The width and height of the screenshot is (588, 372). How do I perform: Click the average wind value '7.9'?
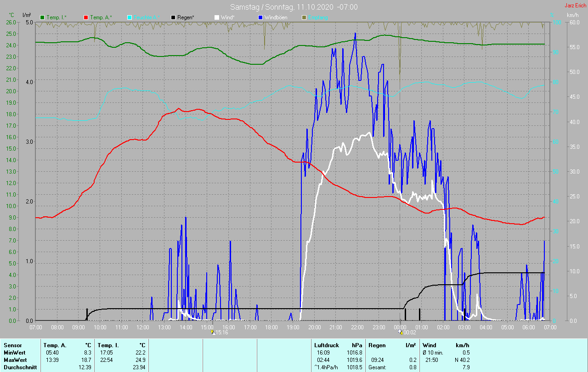coord(466,367)
